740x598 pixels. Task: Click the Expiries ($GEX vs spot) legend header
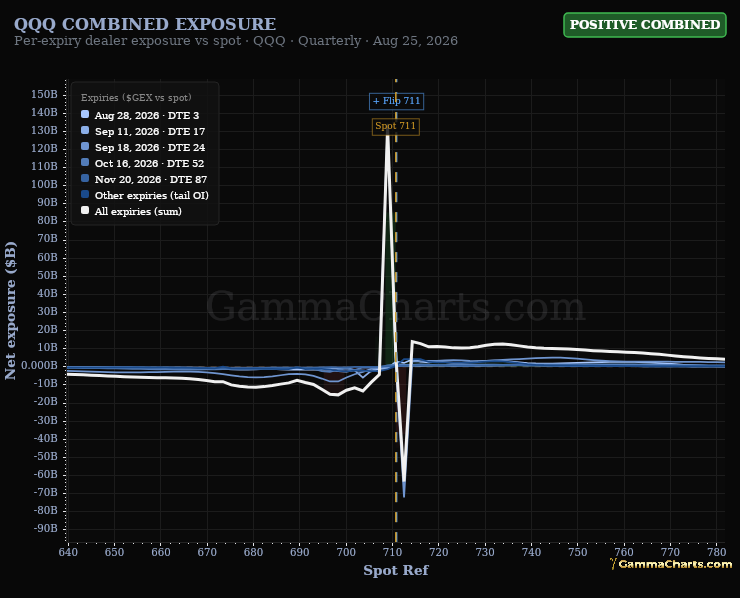coord(136,98)
